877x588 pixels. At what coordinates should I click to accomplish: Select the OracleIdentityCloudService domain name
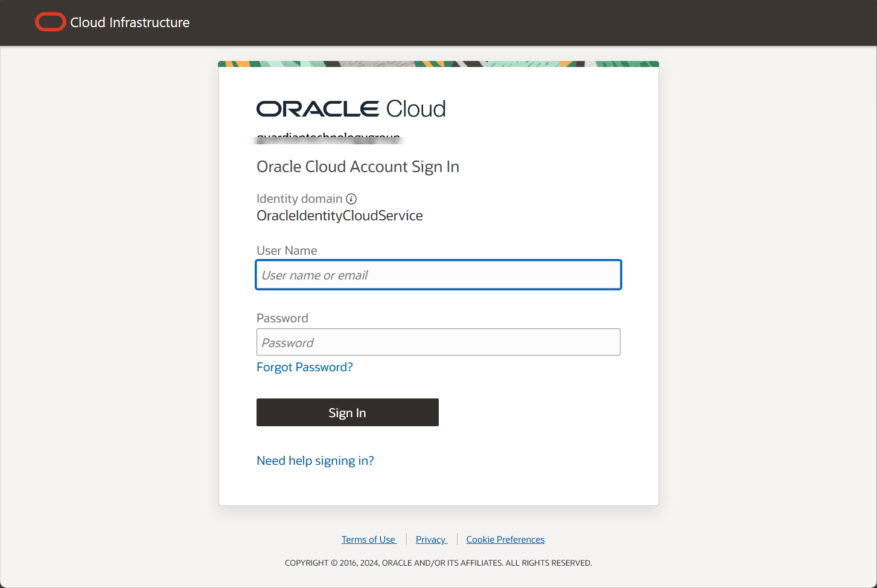(x=339, y=216)
